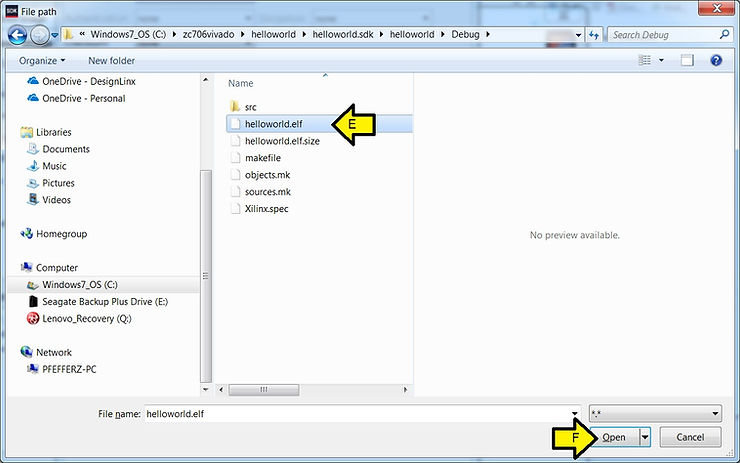
Task: Close the File path dialog
Action: (716, 8)
